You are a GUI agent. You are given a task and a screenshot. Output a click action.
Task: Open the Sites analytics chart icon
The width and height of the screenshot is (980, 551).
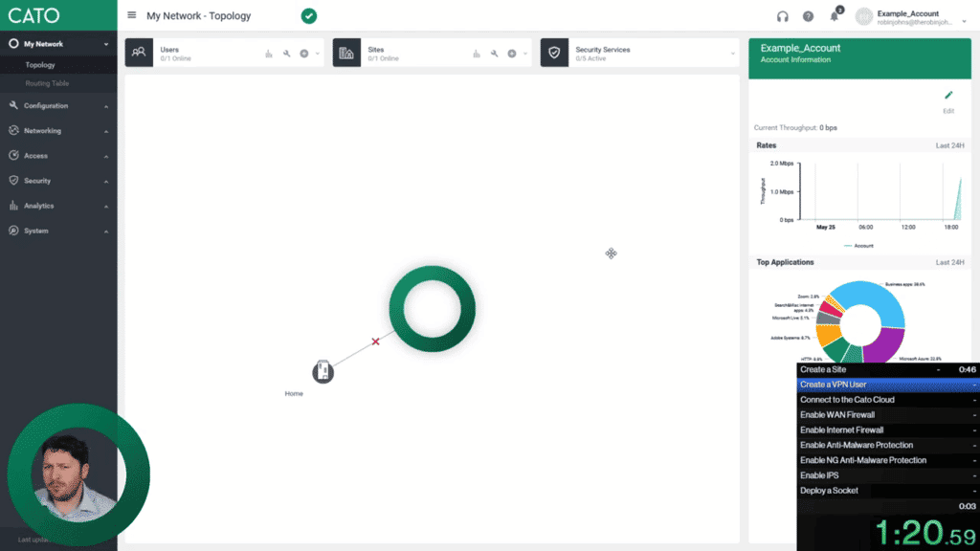point(477,54)
